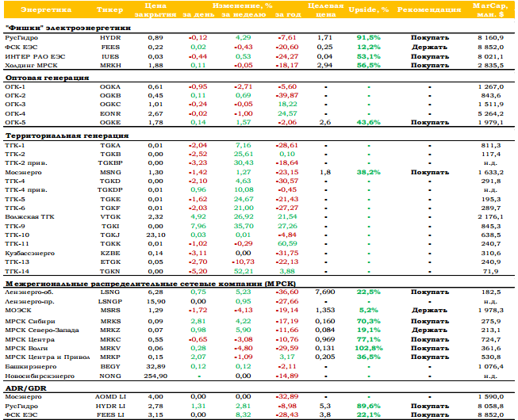Select the Территориальная генерация section heading
The image size is (518, 420).
tap(67, 136)
